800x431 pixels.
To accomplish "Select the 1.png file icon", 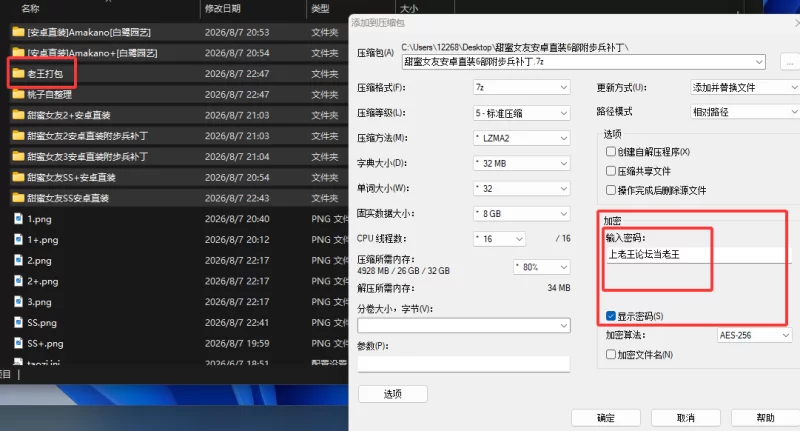I will [18, 219].
